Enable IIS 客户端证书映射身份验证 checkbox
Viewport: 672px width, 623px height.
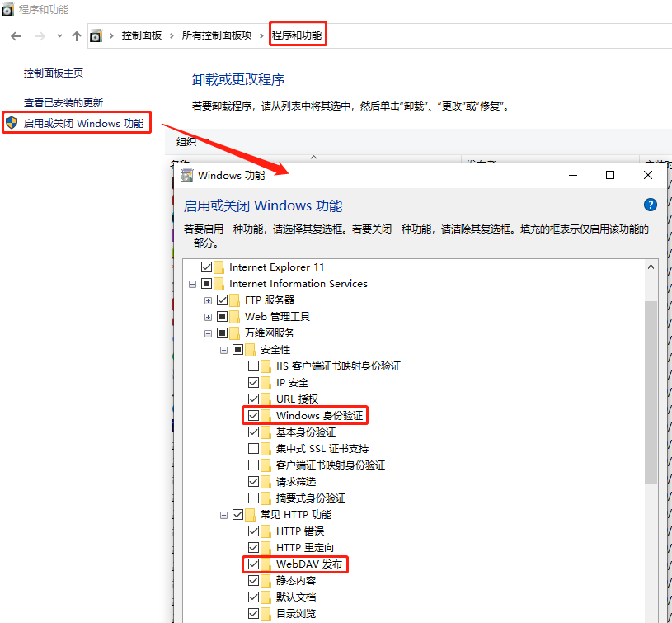253,366
